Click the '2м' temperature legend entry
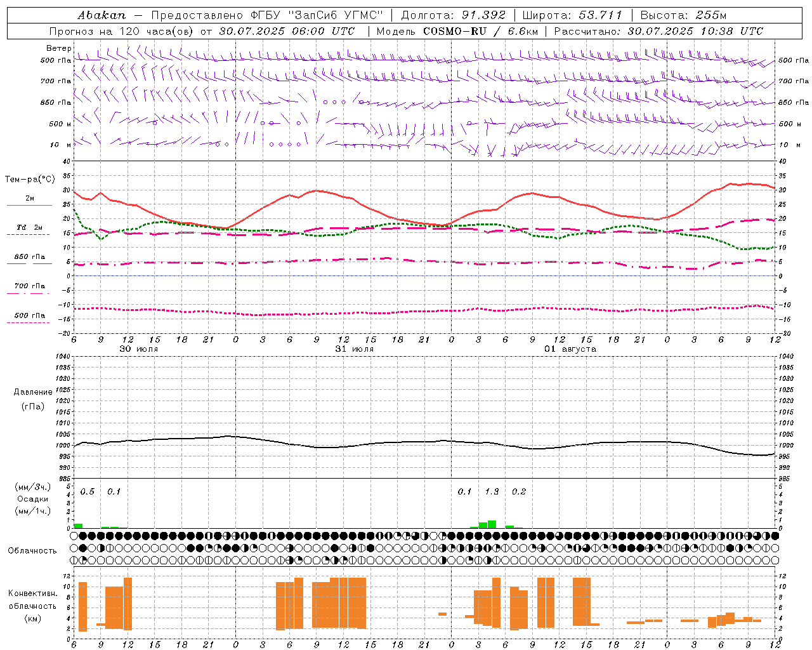 click(x=29, y=198)
